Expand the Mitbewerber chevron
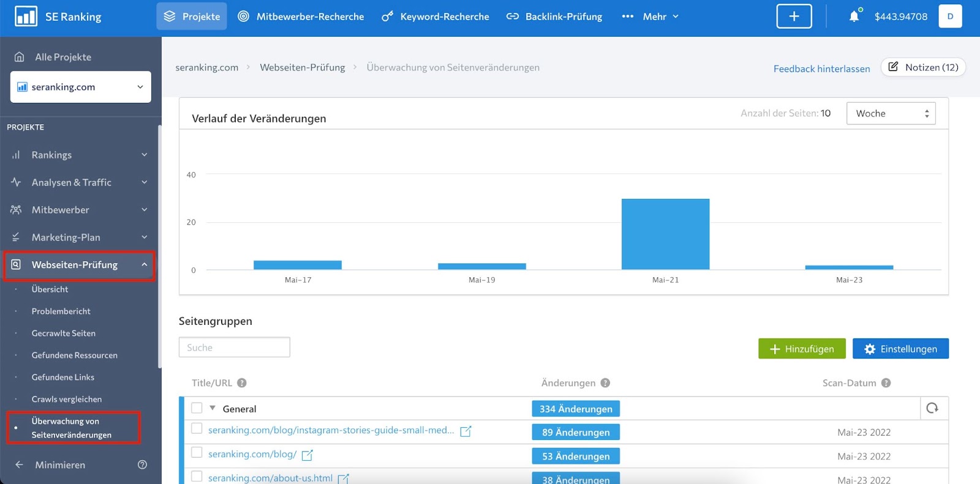Image resolution: width=980 pixels, height=484 pixels. [x=145, y=210]
